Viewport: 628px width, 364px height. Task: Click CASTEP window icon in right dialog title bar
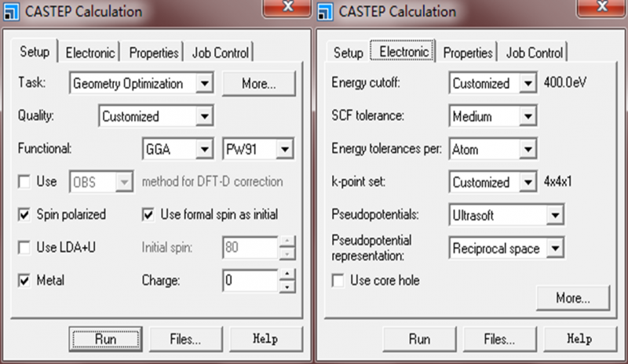coord(325,12)
